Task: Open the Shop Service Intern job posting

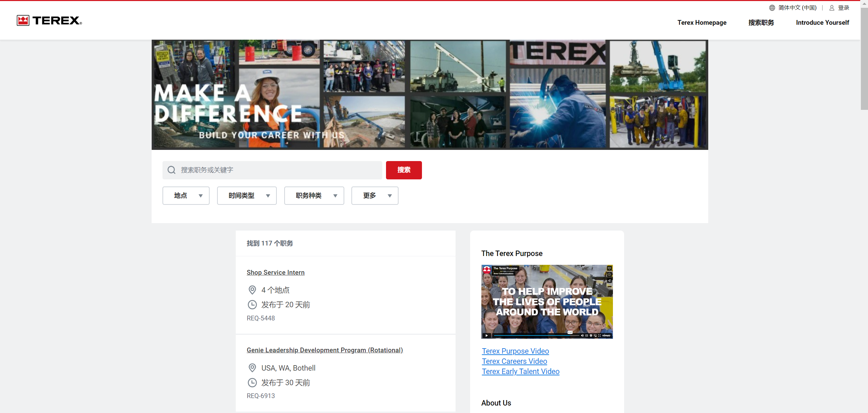Action: click(x=275, y=273)
